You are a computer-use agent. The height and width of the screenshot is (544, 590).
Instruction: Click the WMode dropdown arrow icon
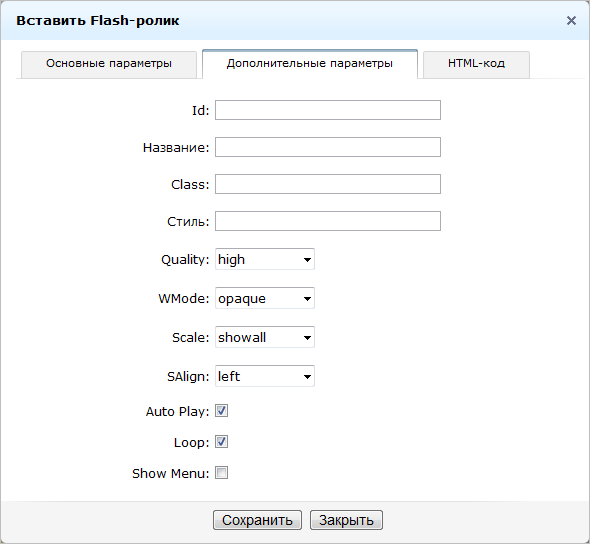click(307, 299)
